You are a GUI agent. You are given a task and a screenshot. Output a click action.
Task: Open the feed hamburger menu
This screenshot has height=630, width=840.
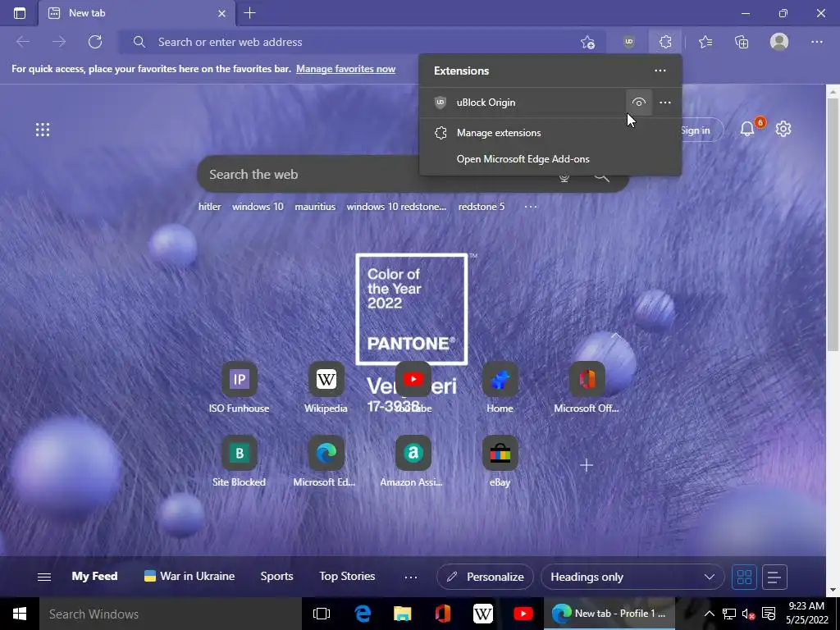point(44,577)
